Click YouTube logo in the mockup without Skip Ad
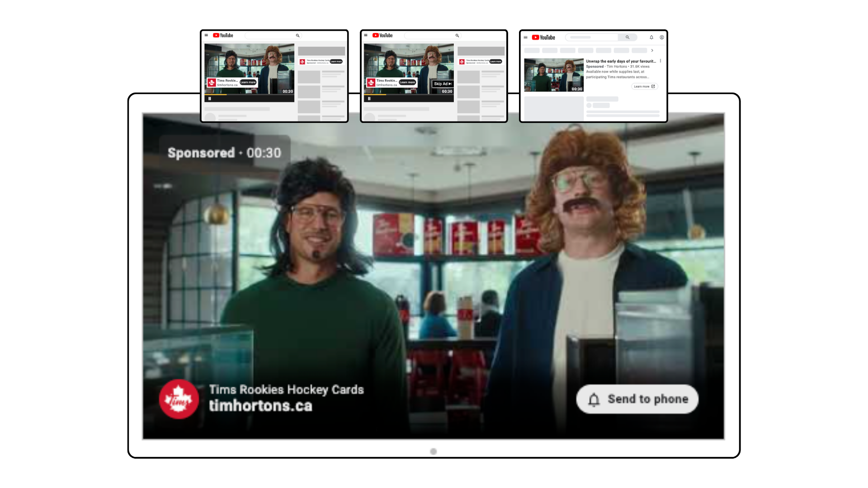Image resolution: width=868 pixels, height=488 pixels. pyautogui.click(x=223, y=35)
